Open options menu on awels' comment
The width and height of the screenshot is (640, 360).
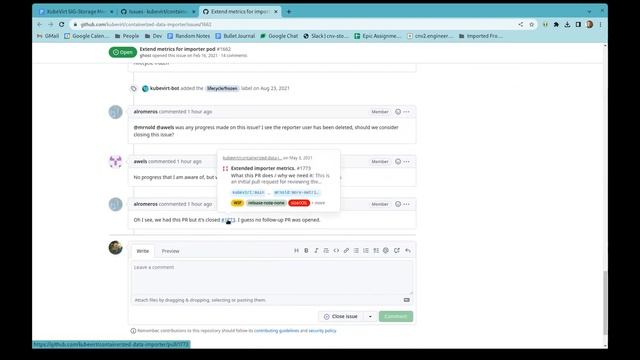pos(407,162)
